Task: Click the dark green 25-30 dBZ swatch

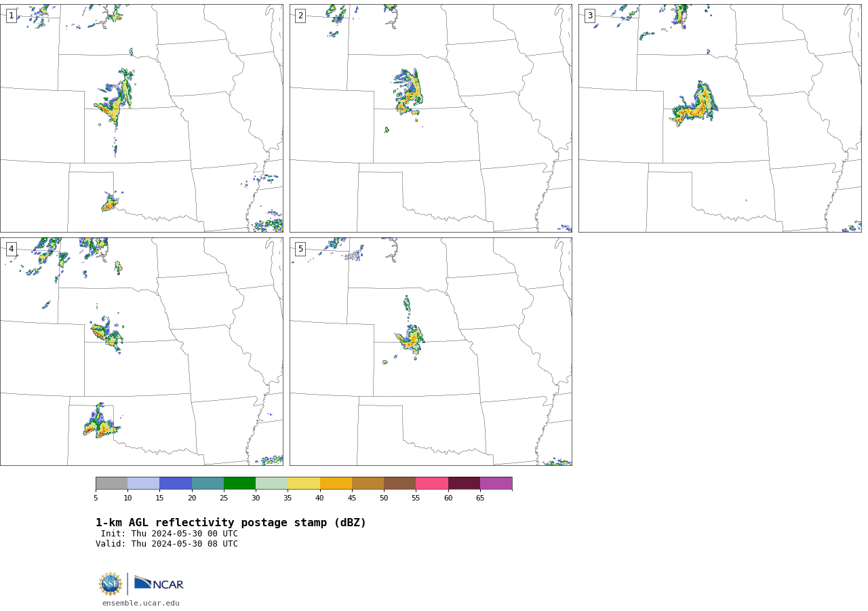Action: click(239, 484)
